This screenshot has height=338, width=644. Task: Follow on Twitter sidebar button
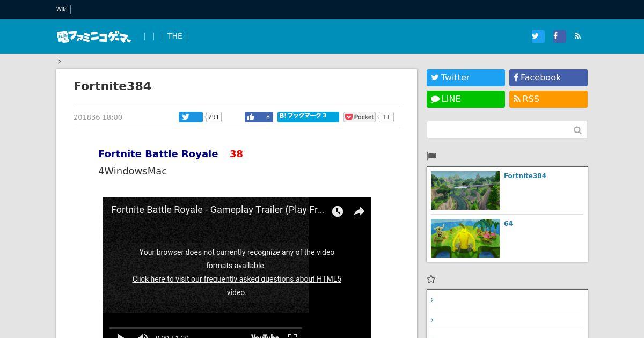(466, 78)
